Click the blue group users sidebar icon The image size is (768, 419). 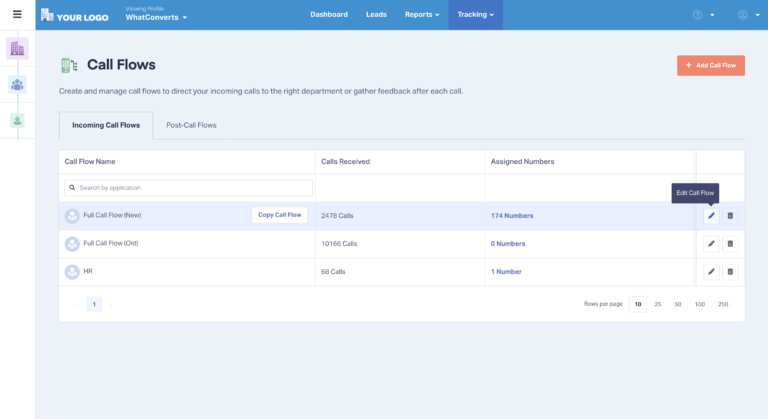coord(17,84)
